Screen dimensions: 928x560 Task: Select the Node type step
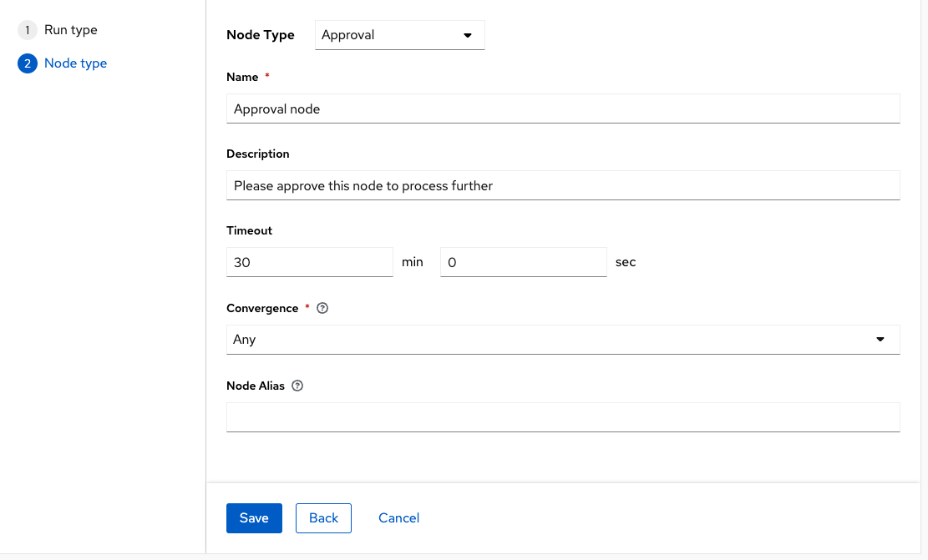pos(77,63)
